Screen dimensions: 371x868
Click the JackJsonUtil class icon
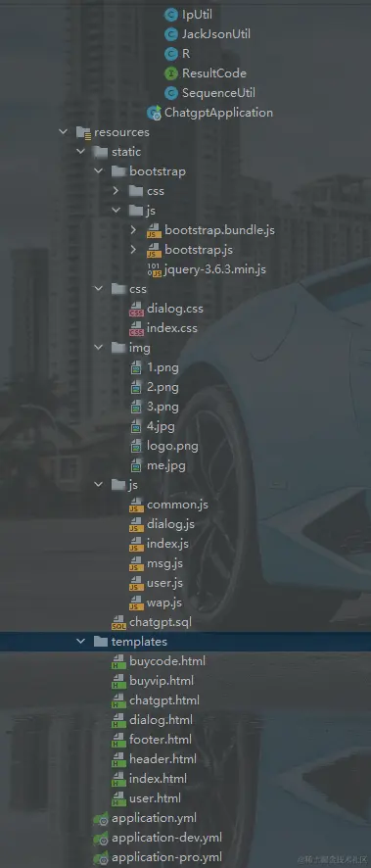[171, 34]
